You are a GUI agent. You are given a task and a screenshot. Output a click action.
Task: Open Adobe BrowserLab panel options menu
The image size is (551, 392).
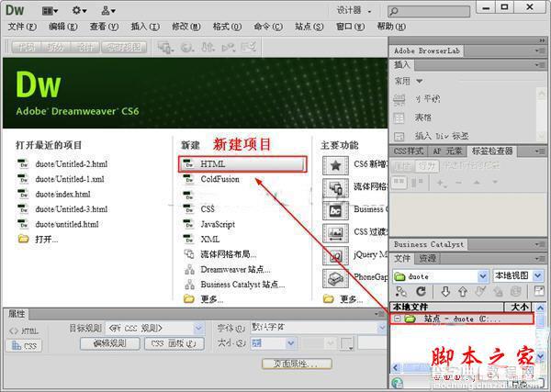[539, 50]
